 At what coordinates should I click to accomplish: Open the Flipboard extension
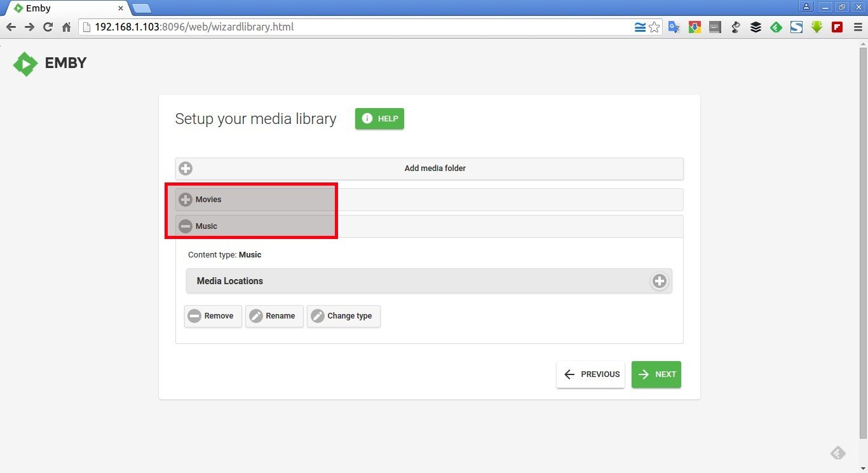pyautogui.click(x=837, y=27)
